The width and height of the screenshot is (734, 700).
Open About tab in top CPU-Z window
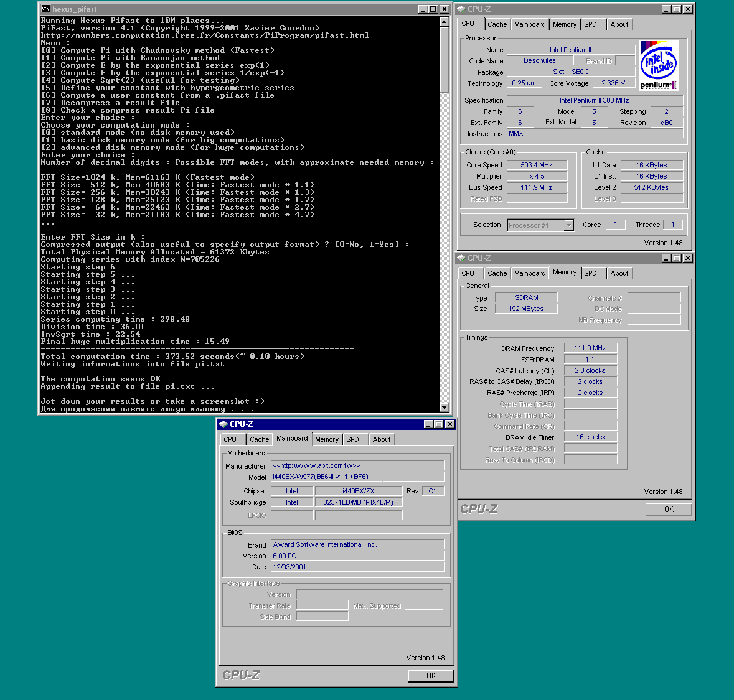[619, 24]
